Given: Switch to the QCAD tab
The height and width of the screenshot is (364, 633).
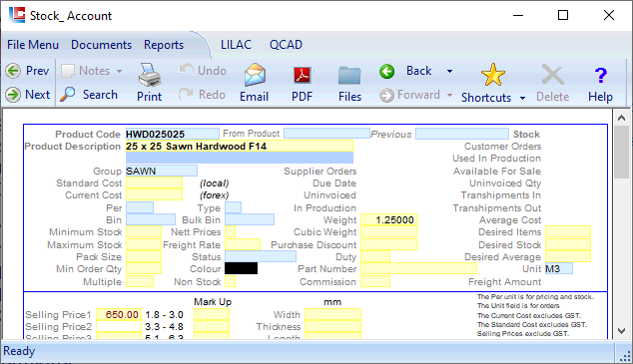Looking at the screenshot, I should coord(286,45).
